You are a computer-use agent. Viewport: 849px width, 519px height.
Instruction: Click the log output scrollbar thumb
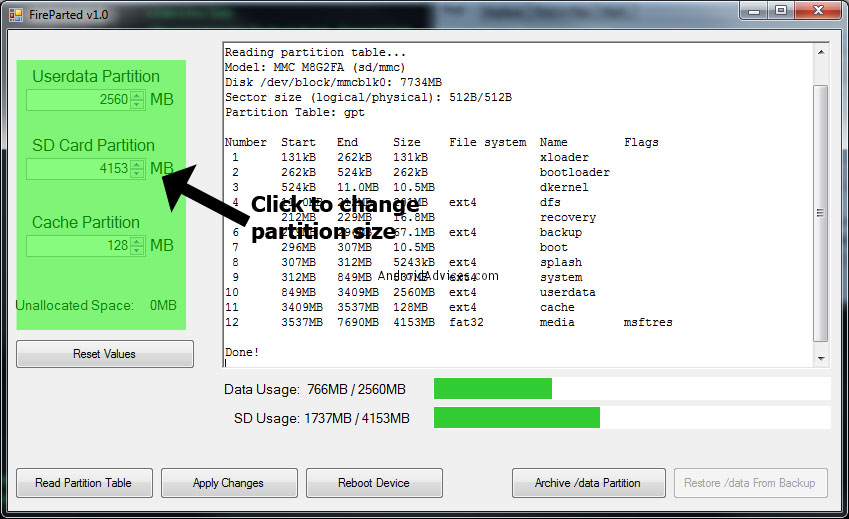(821, 213)
